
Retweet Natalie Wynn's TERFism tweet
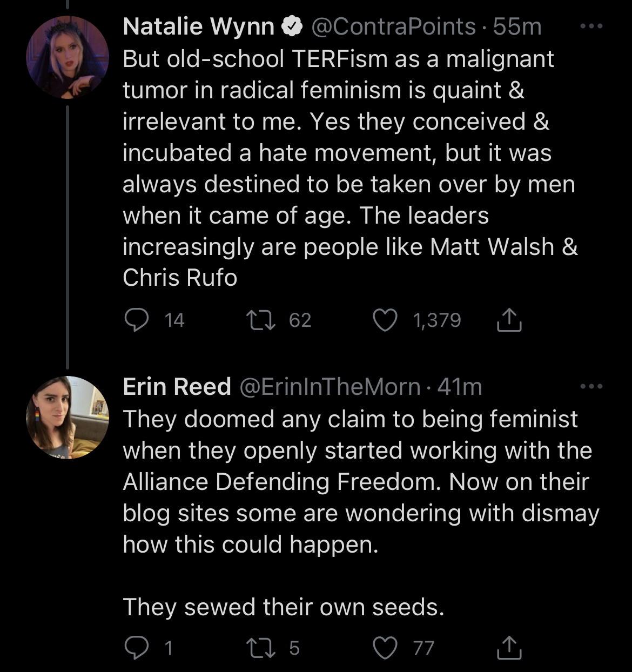[x=261, y=320]
